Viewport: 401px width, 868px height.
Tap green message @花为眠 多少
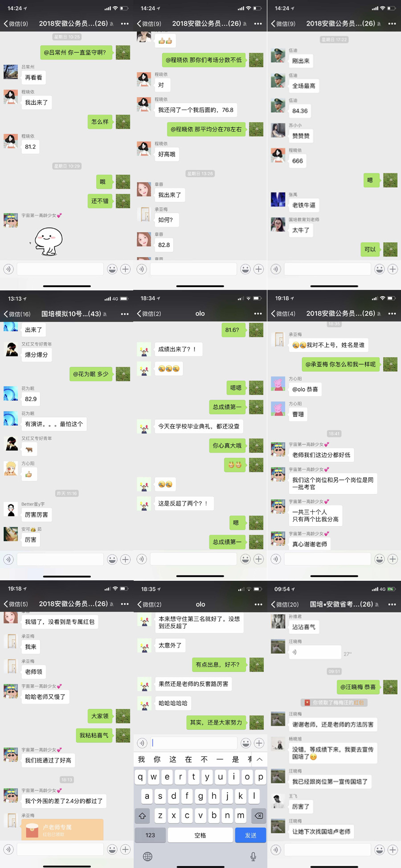click(x=91, y=374)
